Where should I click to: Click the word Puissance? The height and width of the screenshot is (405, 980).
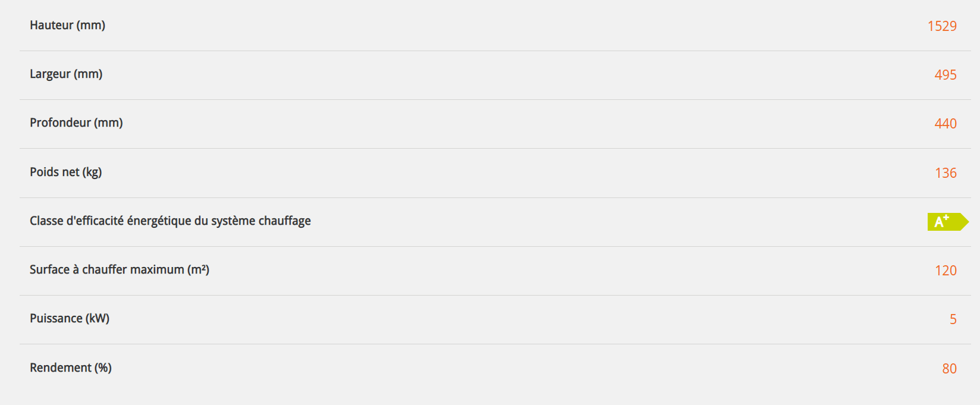point(56,319)
